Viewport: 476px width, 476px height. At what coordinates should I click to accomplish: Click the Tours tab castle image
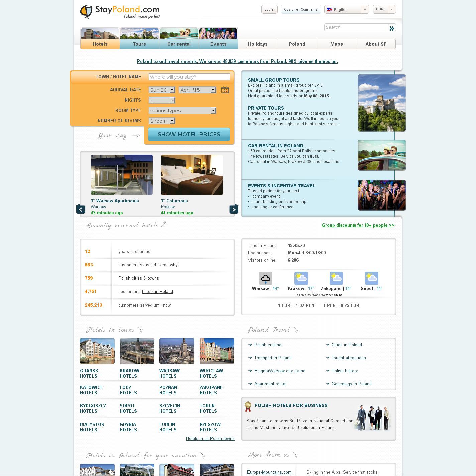pos(139,33)
